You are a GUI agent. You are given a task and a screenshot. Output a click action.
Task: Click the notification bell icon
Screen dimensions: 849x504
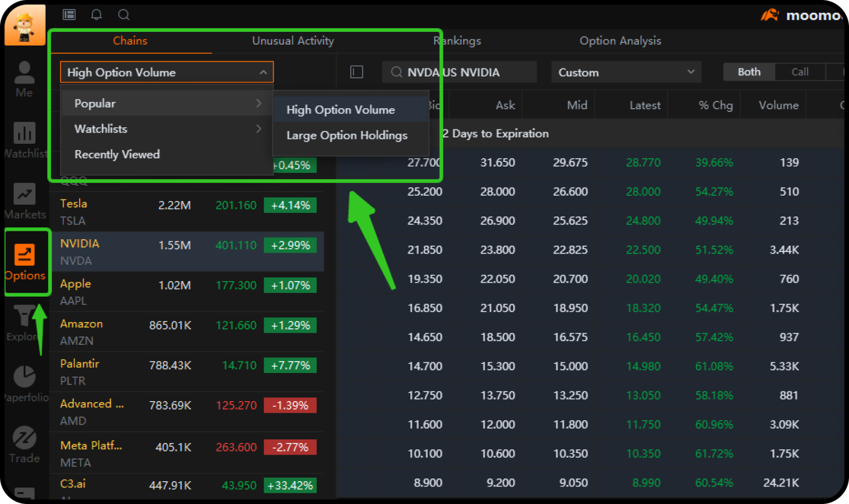point(96,15)
